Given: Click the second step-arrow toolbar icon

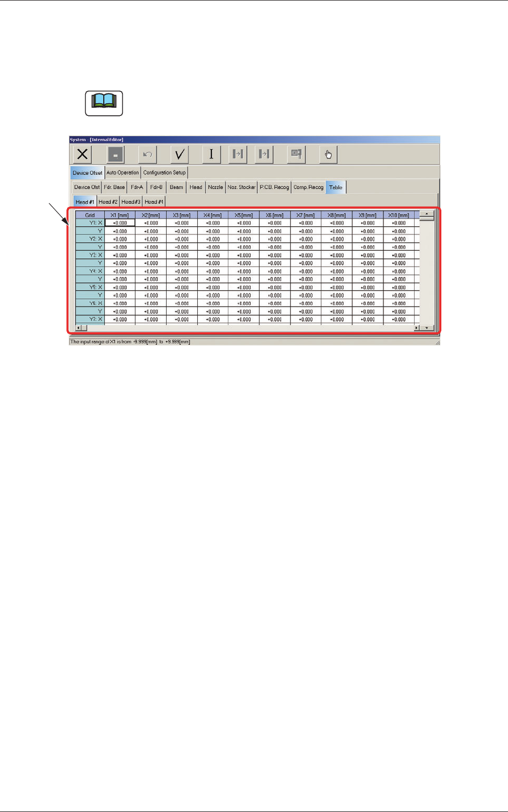Looking at the screenshot, I should (264, 154).
